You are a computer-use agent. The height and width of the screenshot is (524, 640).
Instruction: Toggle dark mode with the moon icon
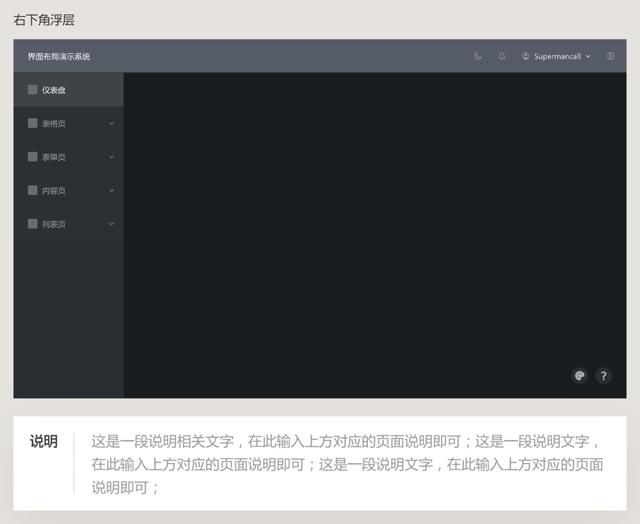477,56
